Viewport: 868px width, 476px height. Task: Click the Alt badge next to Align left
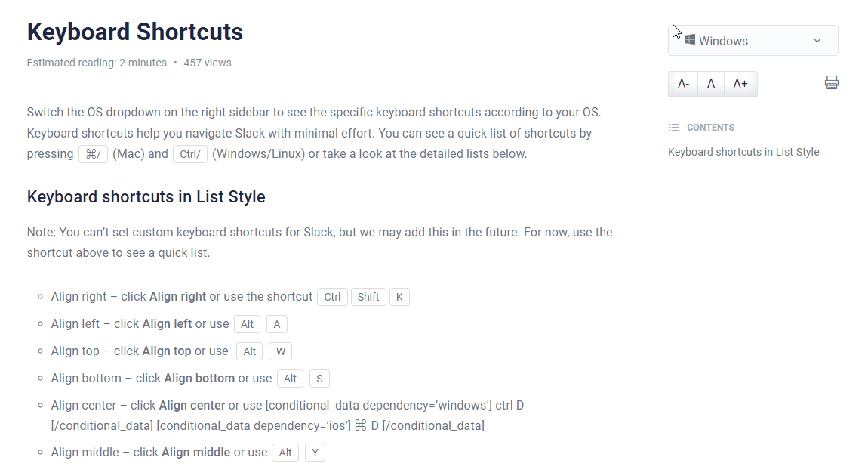[247, 323]
